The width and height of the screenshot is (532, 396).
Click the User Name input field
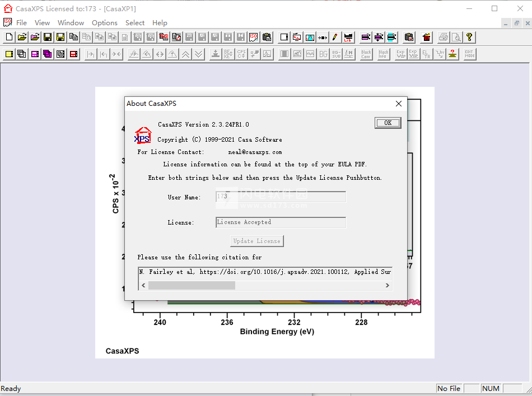point(281,197)
